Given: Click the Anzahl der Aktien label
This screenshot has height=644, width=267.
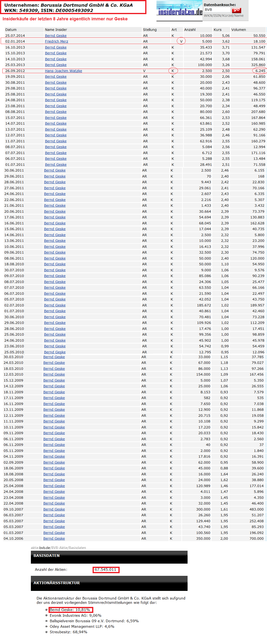Looking at the screenshot, I should pos(51,570).
